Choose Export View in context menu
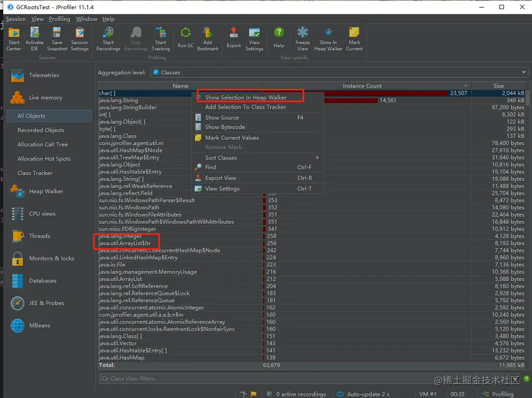The width and height of the screenshot is (532, 398). pyautogui.click(x=258, y=178)
